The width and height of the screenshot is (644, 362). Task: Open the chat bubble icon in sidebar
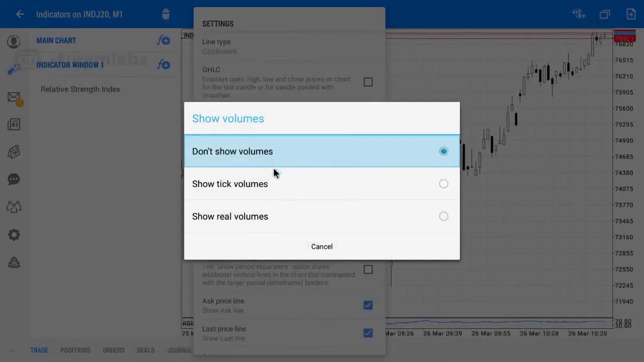coord(14,179)
